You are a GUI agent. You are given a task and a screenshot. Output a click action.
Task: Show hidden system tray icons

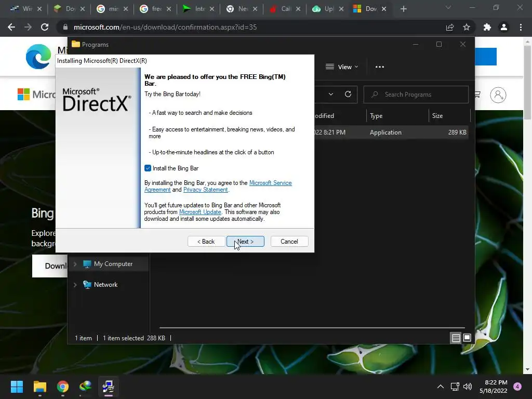coord(441,387)
